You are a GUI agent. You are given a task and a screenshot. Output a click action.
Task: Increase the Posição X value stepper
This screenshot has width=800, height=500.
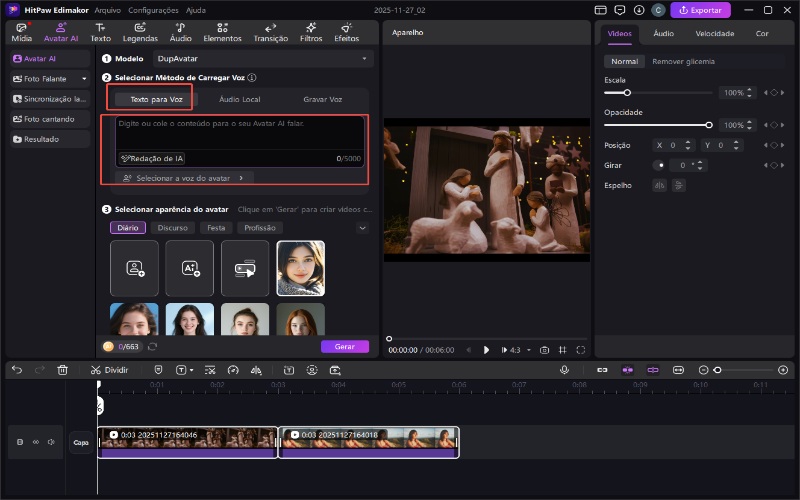point(688,142)
